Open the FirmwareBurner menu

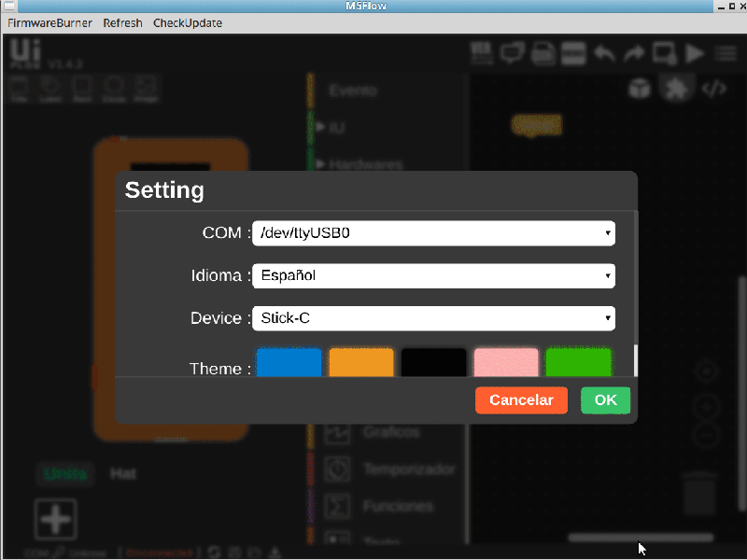point(49,22)
